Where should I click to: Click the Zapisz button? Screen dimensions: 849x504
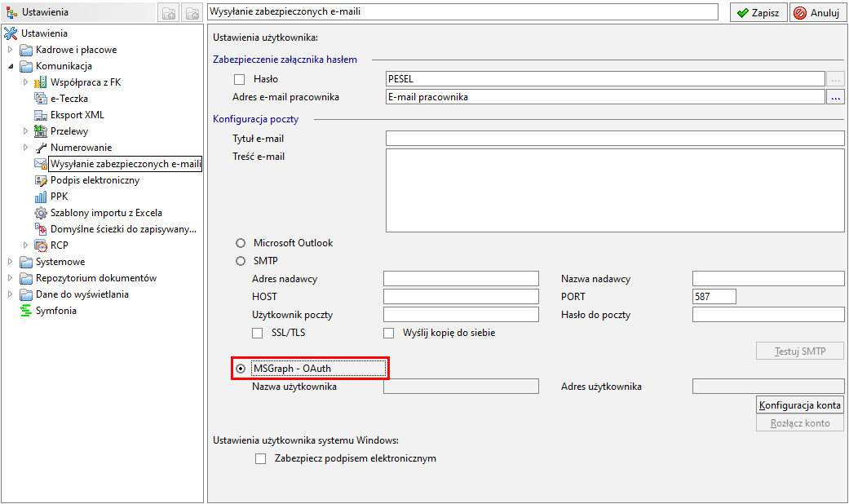click(758, 12)
